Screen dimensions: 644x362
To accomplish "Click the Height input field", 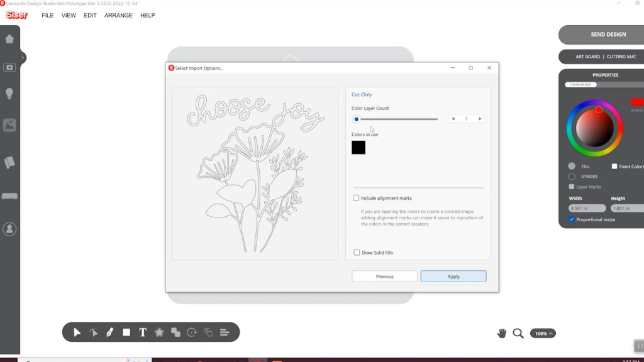I will (x=627, y=208).
